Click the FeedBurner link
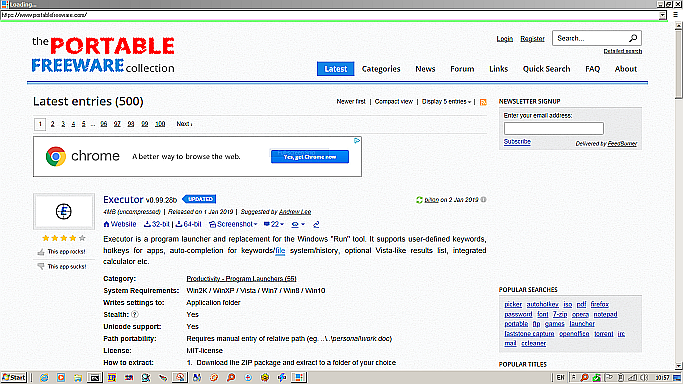Screen dimensions: 683x384 point(622,144)
